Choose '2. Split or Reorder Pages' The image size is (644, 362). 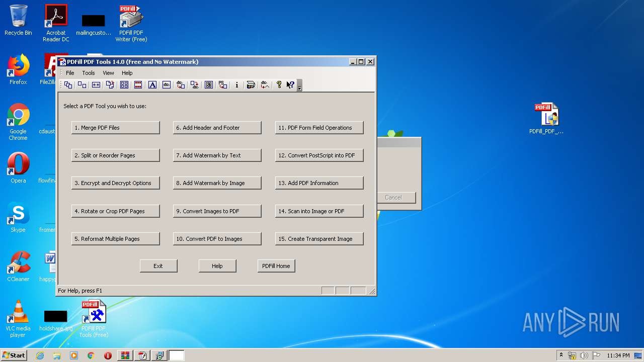tap(116, 155)
